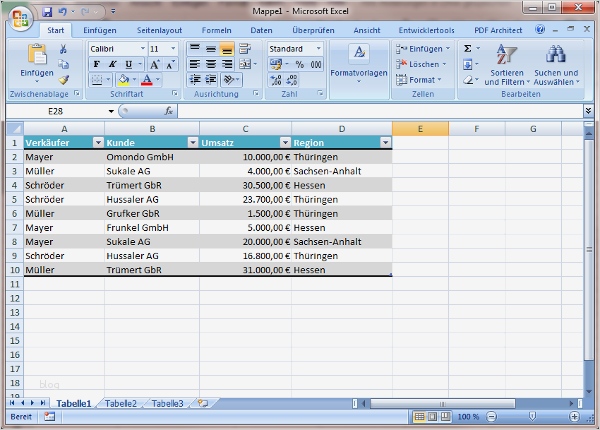Align text right

tap(227, 64)
